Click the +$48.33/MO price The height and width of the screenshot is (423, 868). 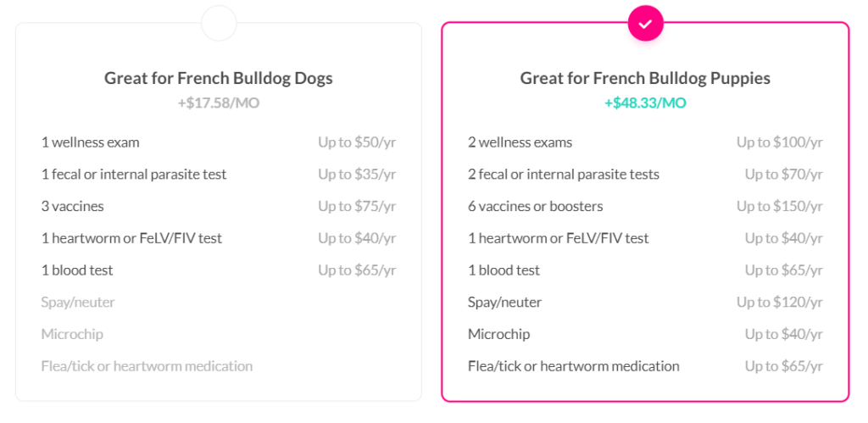click(645, 103)
